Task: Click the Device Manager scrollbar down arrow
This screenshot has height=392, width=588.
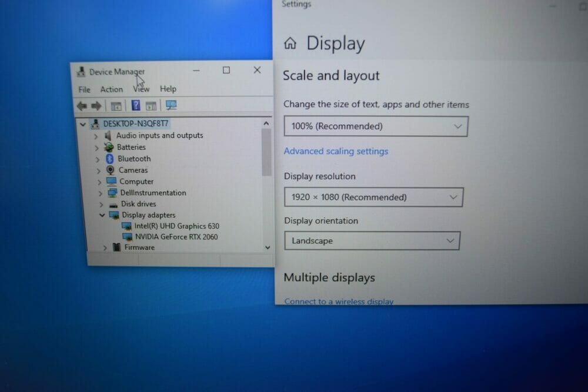Action: coord(268,247)
